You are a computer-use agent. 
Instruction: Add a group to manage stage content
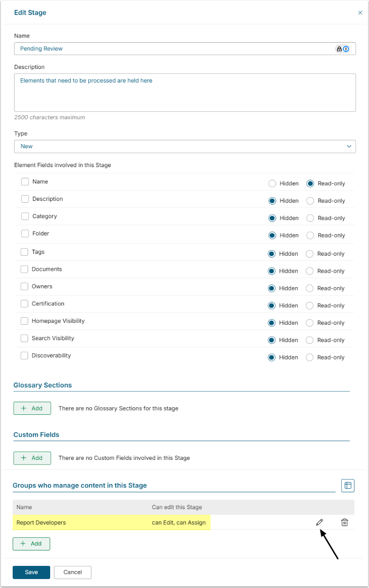click(x=31, y=543)
